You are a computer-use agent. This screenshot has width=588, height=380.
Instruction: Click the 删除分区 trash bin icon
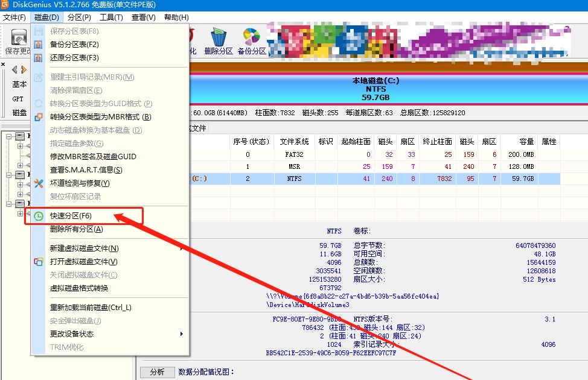coord(219,37)
